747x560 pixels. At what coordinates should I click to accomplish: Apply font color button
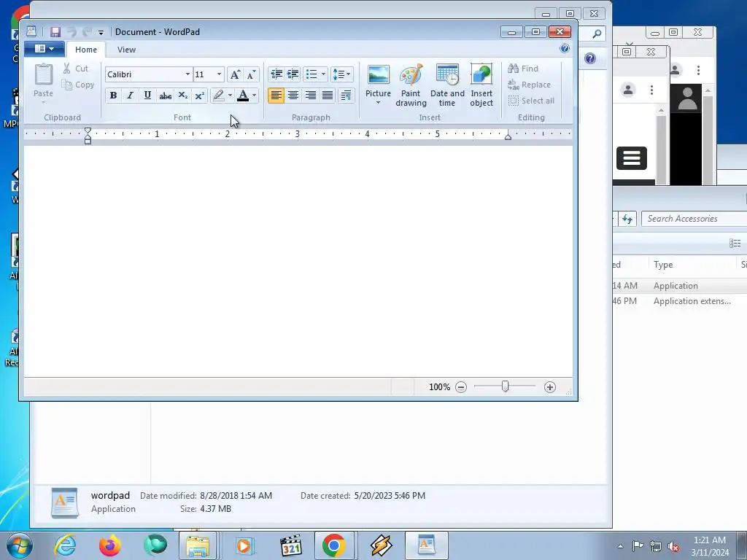pos(243,96)
